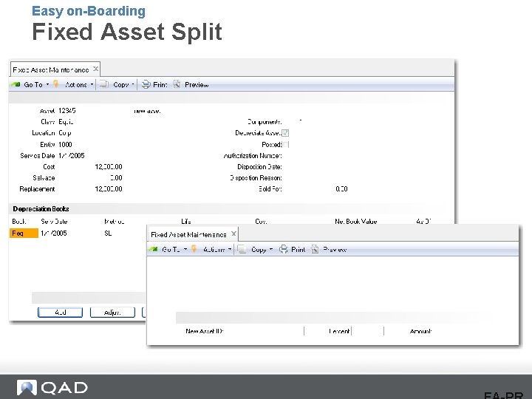532x399 pixels.
Task: Click the Print printer icon in back window
Action: [x=146, y=84]
